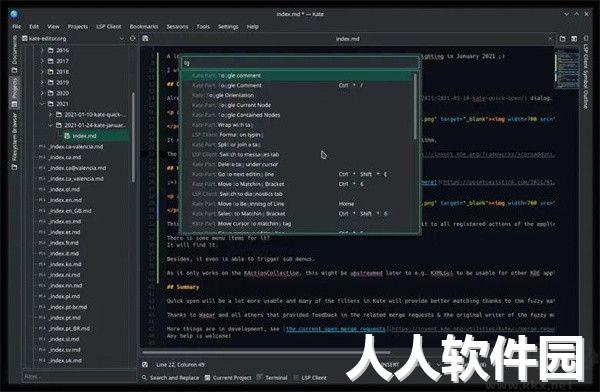This screenshot has width=600, height=392.
Task: Open the LSP Client menu
Action: point(109,27)
